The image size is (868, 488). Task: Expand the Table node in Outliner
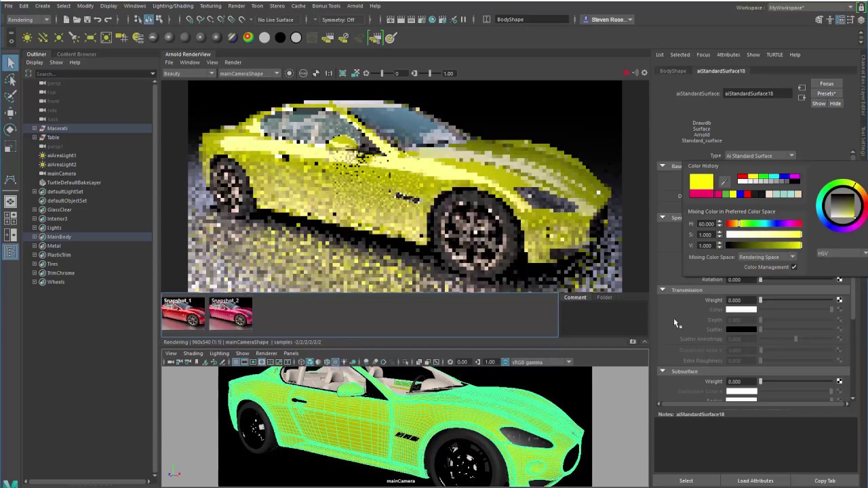coord(35,138)
